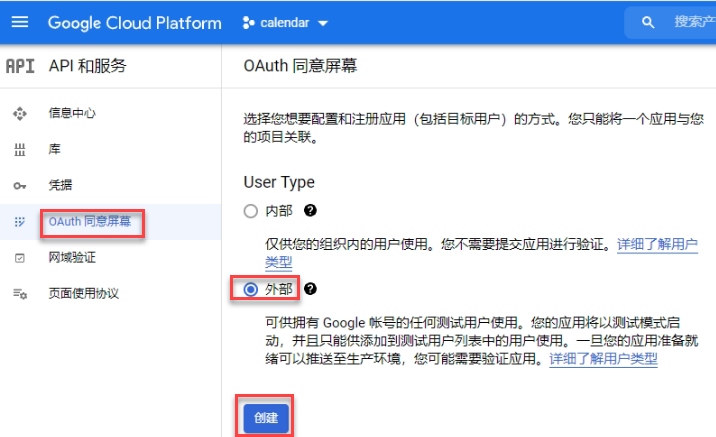The image size is (716, 437).
Task: Click the User Type heading
Action: coord(279,182)
